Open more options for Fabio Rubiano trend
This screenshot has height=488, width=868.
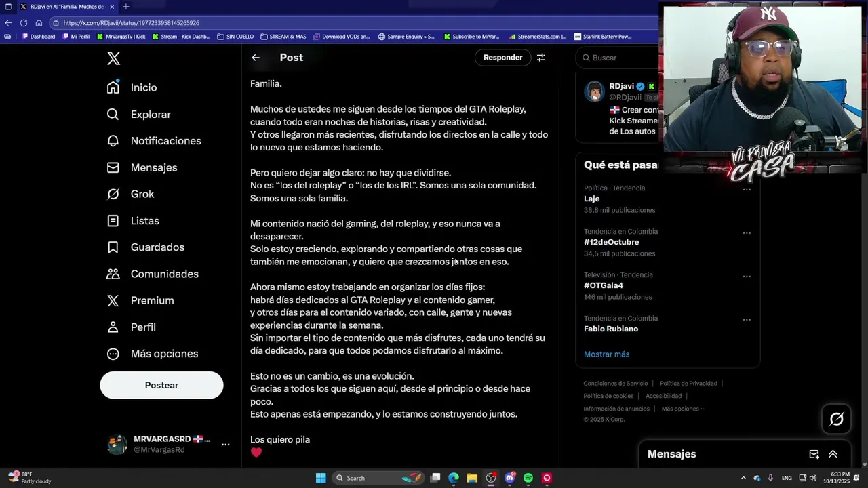pyautogui.click(x=747, y=320)
